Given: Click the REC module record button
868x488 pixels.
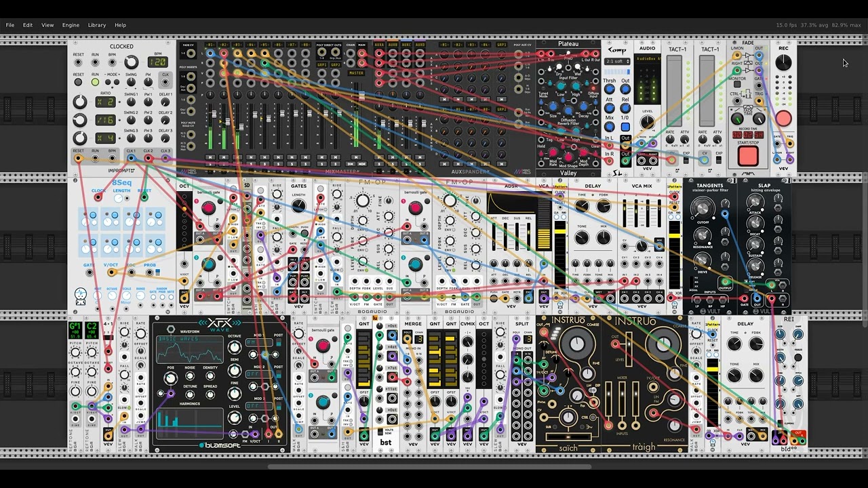Looking at the screenshot, I should pyautogui.click(x=783, y=119).
